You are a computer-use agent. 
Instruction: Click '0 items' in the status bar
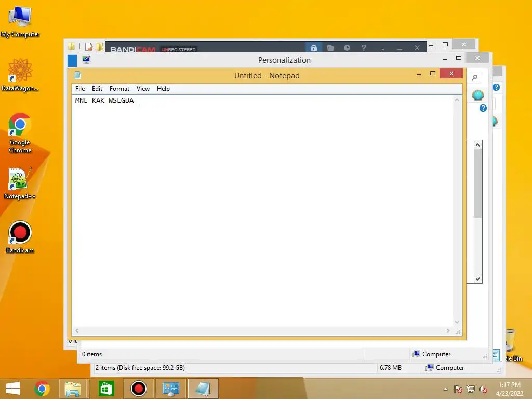92,354
